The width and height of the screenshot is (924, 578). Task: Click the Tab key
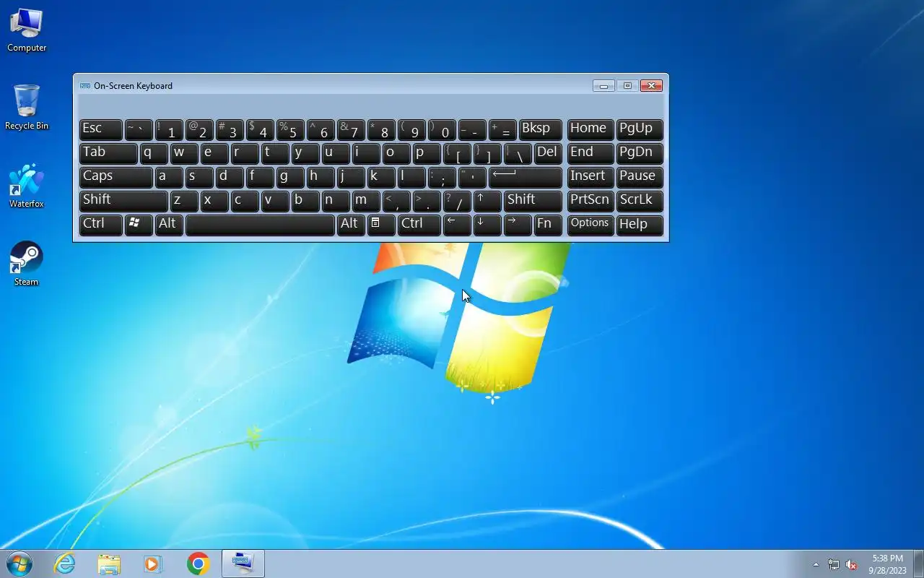coord(108,153)
